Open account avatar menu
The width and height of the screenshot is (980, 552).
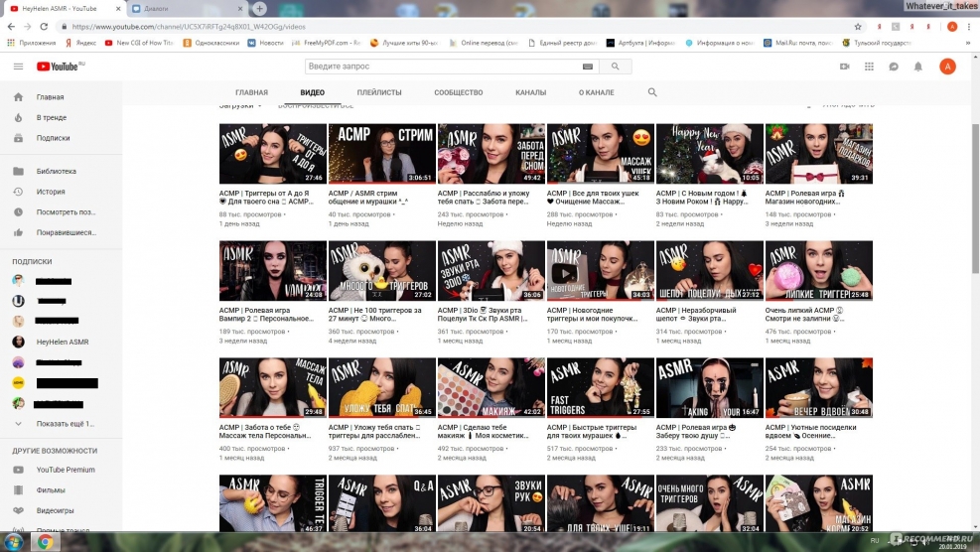[x=947, y=67]
